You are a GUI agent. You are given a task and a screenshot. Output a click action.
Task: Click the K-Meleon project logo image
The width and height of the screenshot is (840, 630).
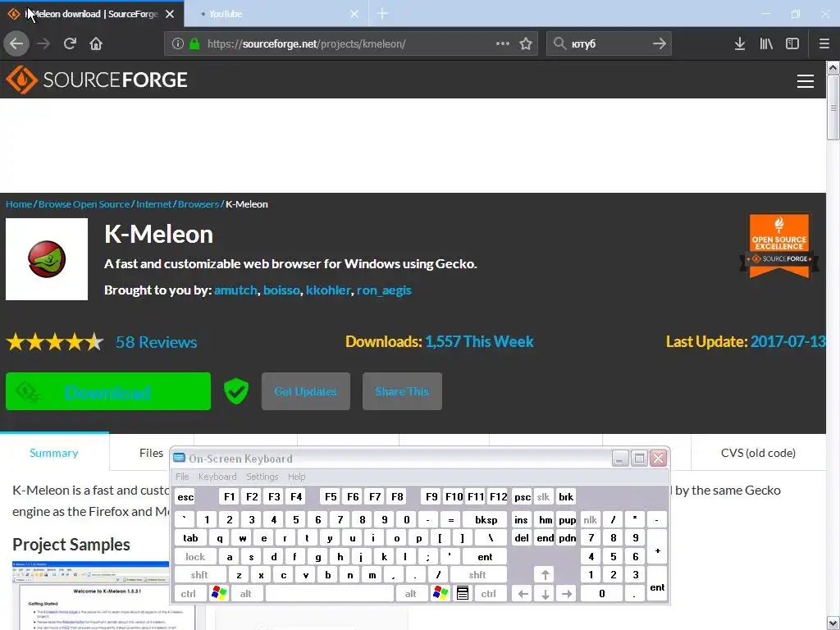point(47,259)
